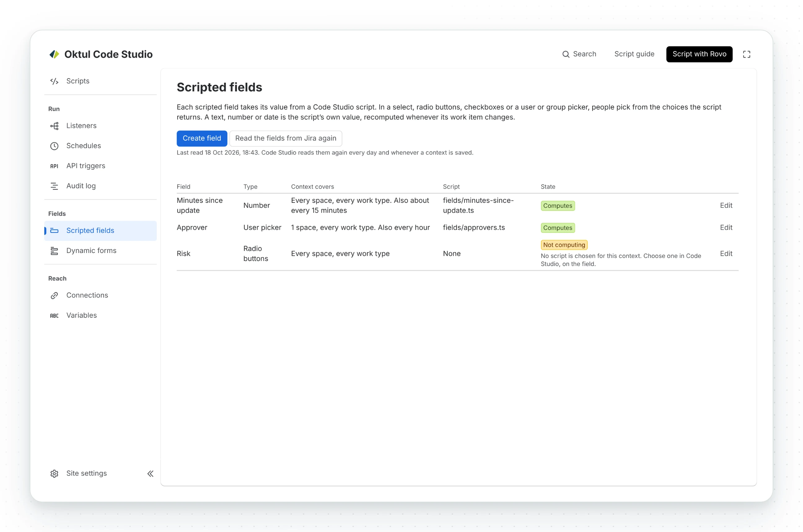Click the fields/approvers.ts script cell
The image size is (803, 532).
coord(474,228)
